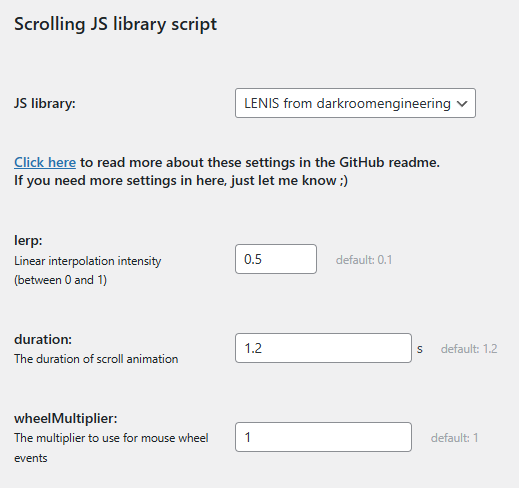Click 'The duration of scroll animation' description

96,359
